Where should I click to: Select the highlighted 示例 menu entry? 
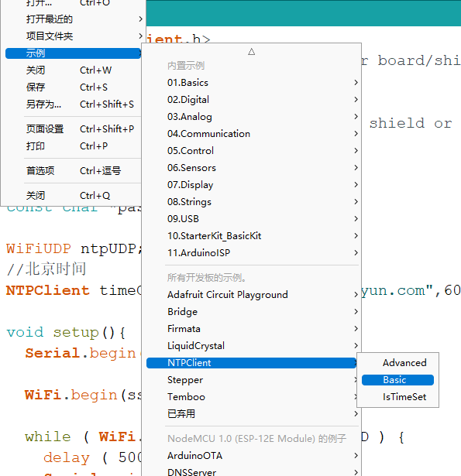[74, 53]
